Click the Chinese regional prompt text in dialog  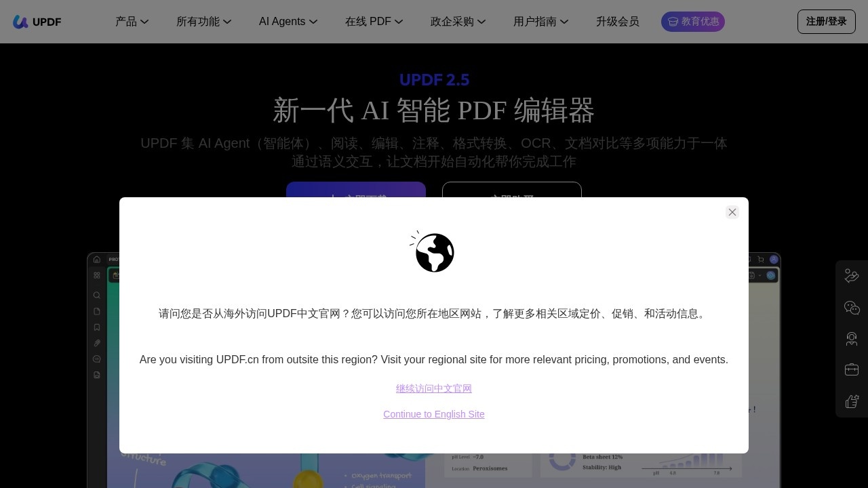tap(434, 314)
